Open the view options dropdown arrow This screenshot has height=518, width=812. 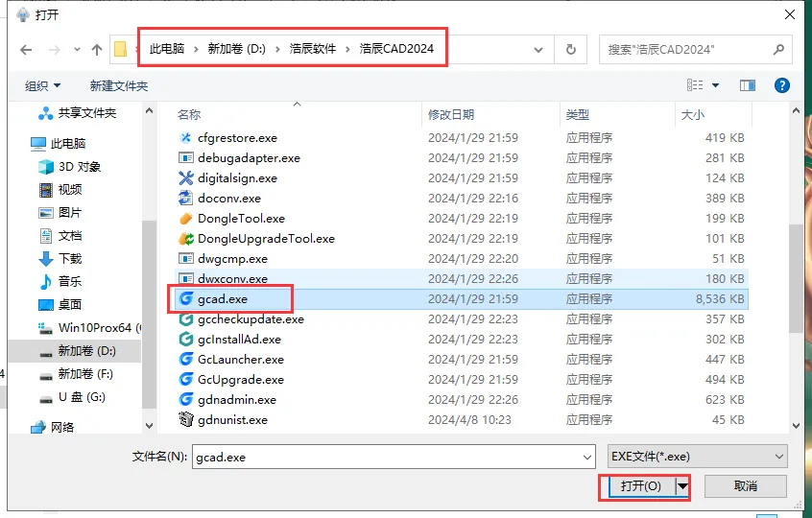(716, 85)
